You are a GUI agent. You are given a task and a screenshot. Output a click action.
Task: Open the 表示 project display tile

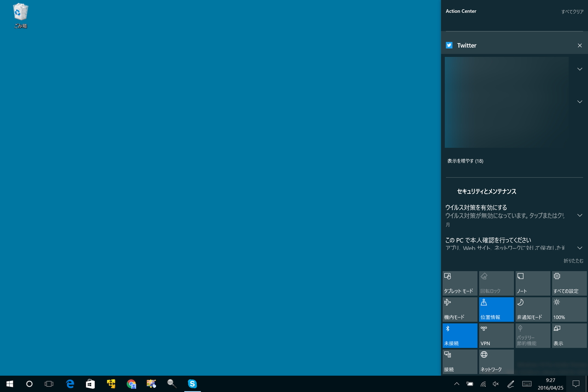click(569, 336)
